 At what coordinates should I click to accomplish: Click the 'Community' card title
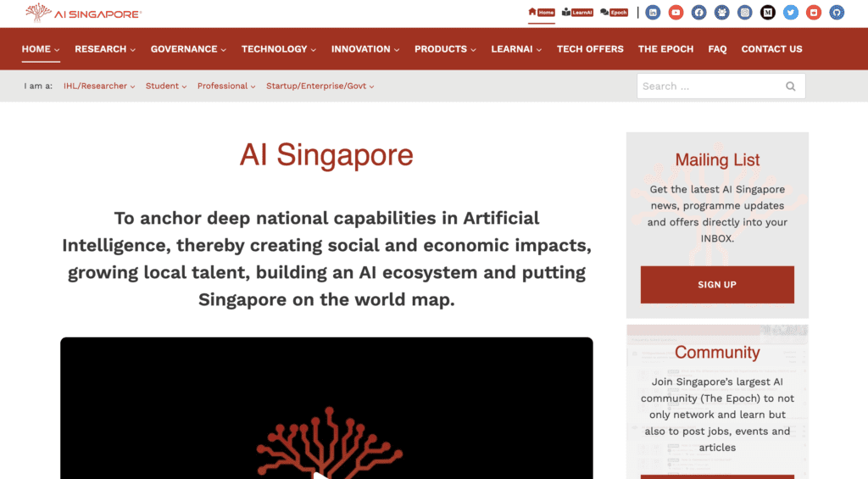click(717, 352)
